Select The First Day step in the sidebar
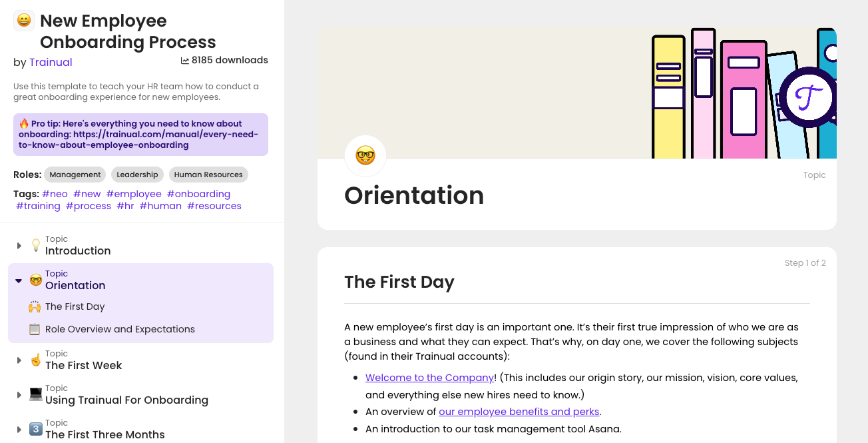This screenshot has width=868, height=443. pos(75,306)
